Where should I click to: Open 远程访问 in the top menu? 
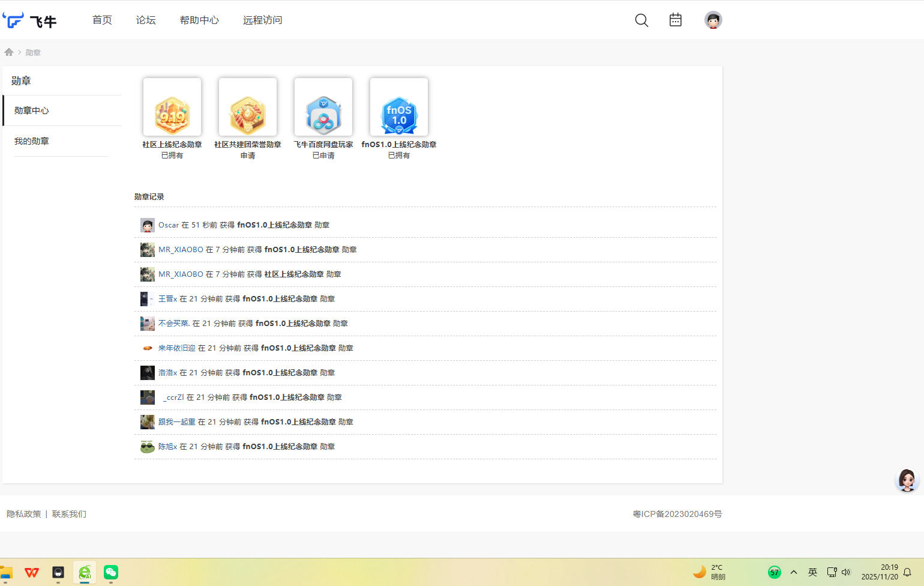point(262,20)
